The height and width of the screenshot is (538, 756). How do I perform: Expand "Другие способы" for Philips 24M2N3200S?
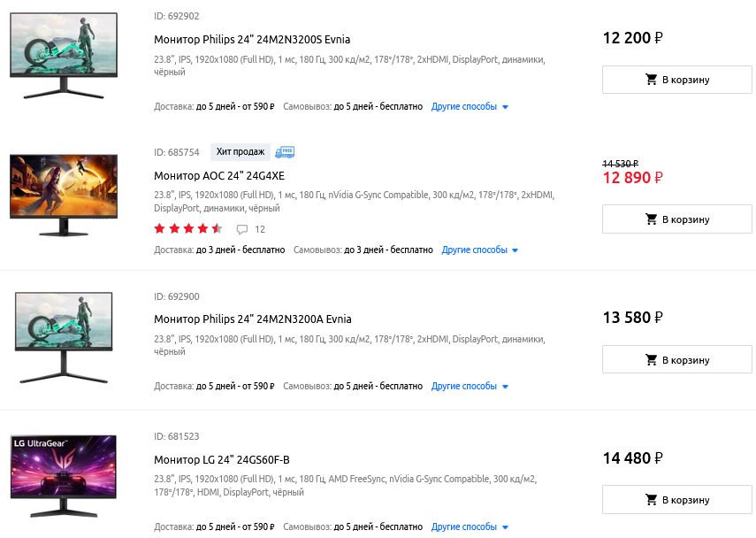tap(470, 107)
